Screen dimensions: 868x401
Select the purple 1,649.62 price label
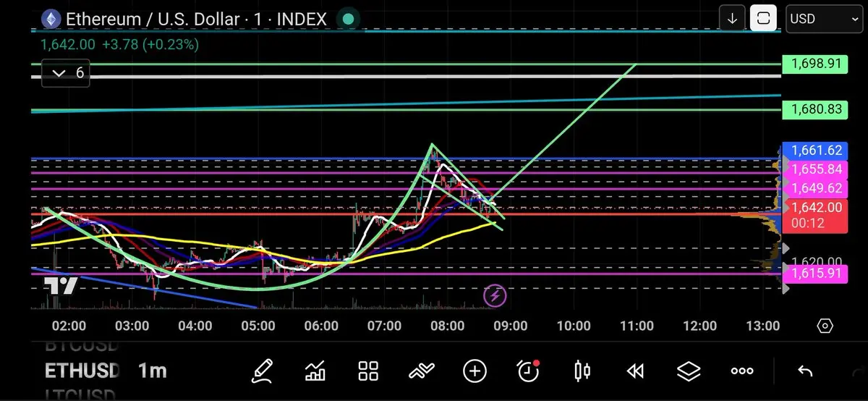point(814,188)
